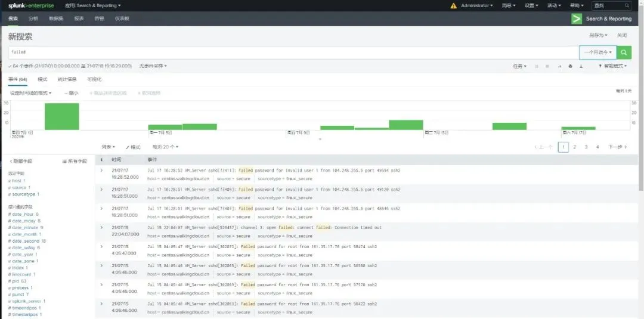Click the share job arrow icon
The image size is (644, 319).
coord(559,66)
